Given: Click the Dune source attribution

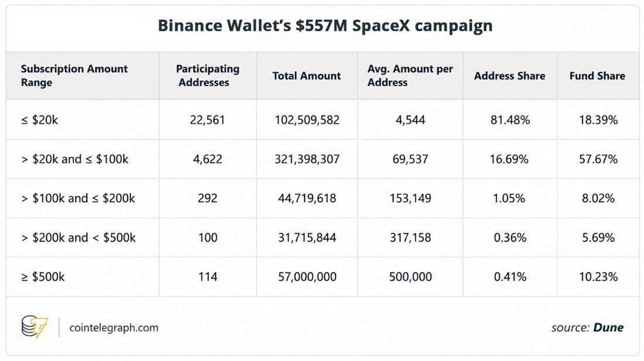Looking at the screenshot, I should coord(587,328).
